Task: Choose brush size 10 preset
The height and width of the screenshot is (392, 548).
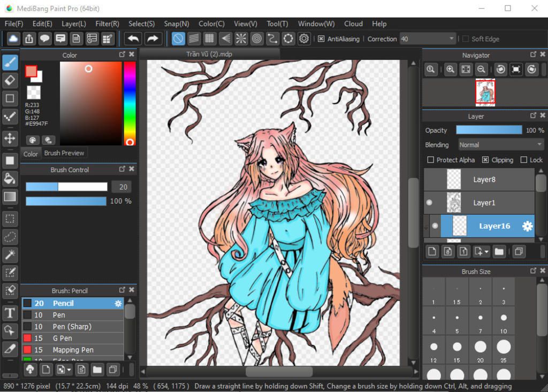Action: pyautogui.click(x=504, y=321)
